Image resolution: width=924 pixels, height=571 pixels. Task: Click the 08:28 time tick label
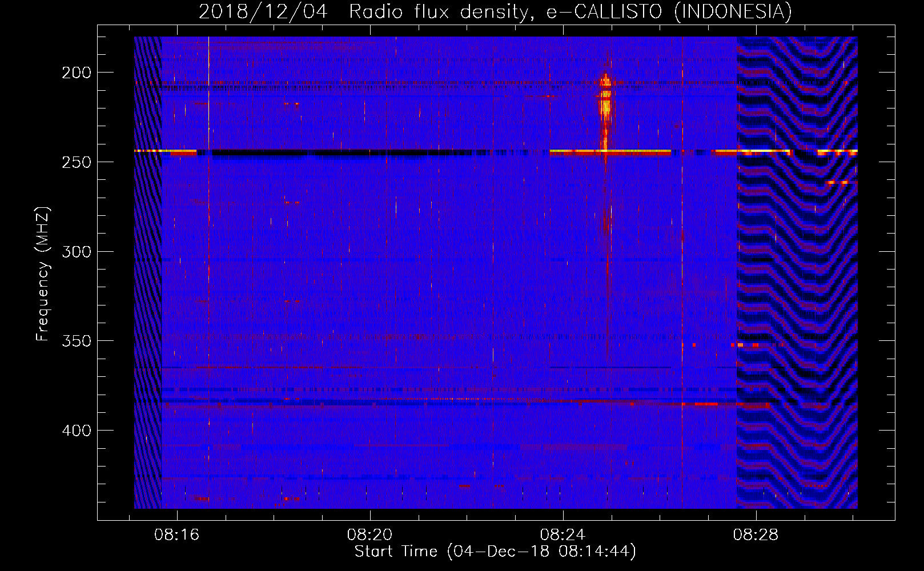[756, 535]
